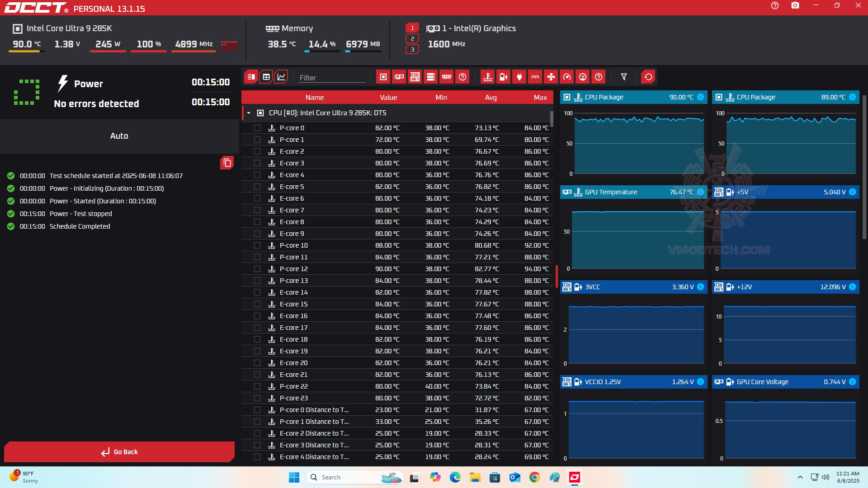Viewport: 868px width, 488px height.
Task: Click the funnel filter icon in toolbar
Action: pyautogui.click(x=624, y=77)
